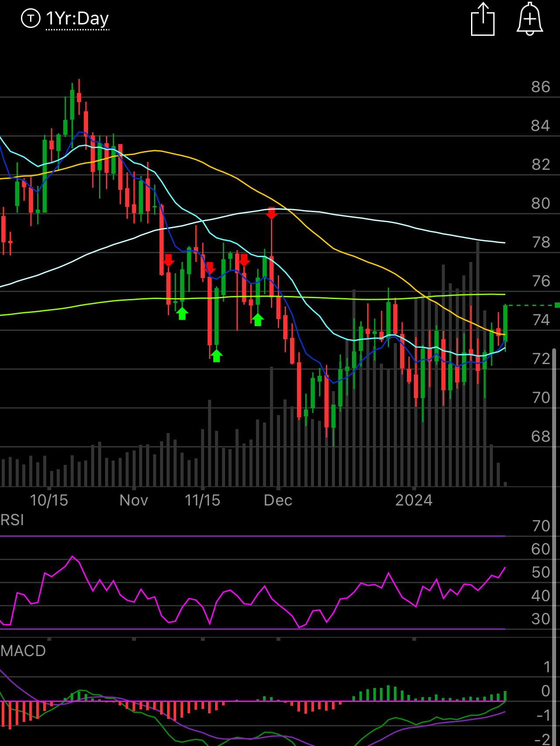Click the 10/15 date axis label

(x=49, y=500)
